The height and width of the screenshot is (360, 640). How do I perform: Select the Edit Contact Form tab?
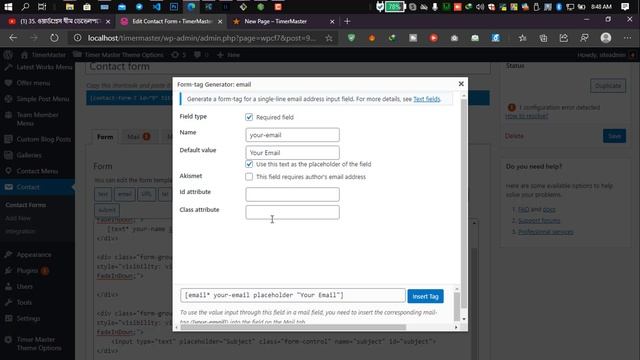[x=171, y=21]
